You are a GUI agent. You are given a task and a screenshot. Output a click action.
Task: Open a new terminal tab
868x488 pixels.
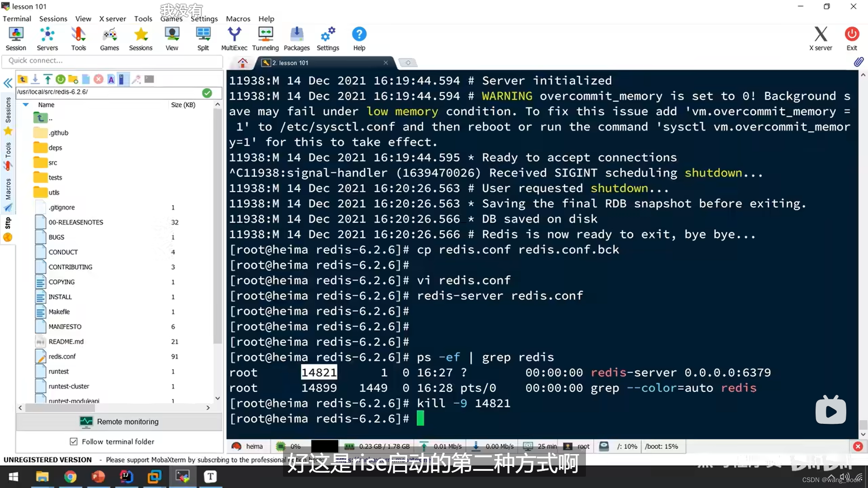(408, 63)
